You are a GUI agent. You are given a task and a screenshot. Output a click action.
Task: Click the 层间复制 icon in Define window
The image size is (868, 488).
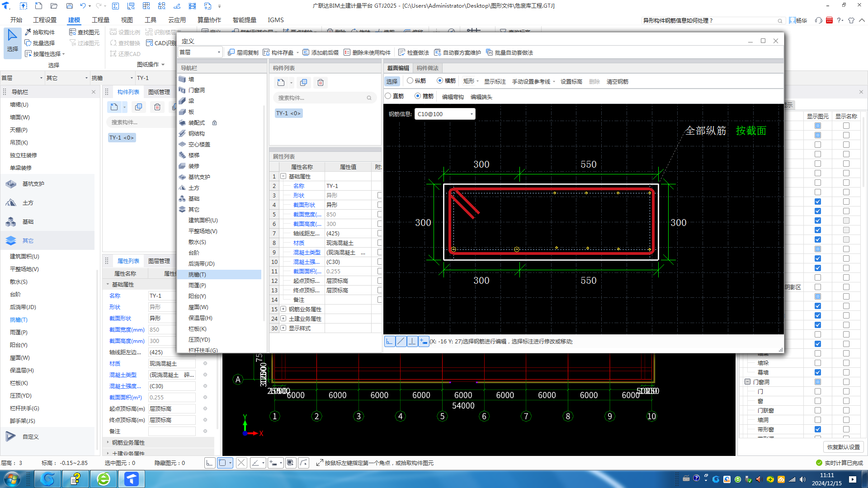click(231, 52)
